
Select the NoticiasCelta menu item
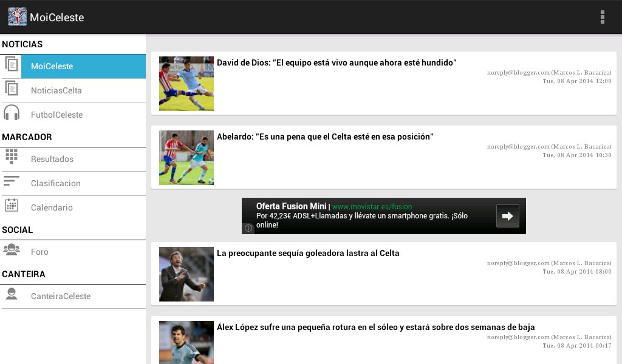click(x=73, y=91)
